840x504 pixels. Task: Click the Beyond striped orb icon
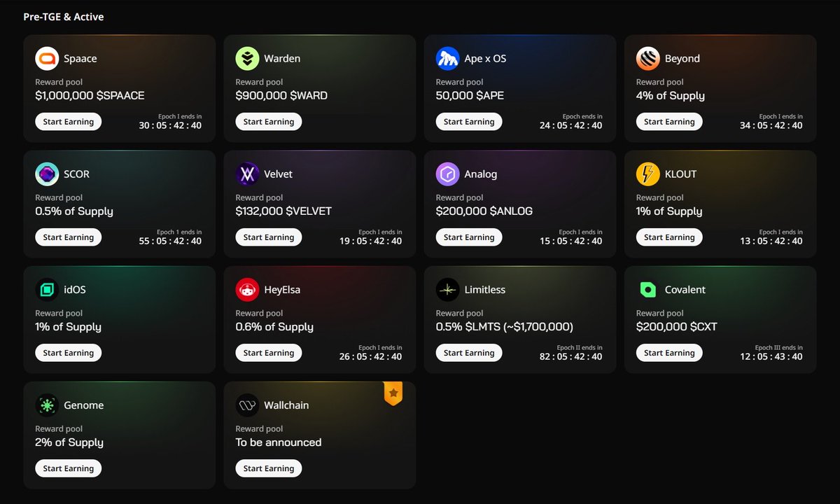[647, 59]
